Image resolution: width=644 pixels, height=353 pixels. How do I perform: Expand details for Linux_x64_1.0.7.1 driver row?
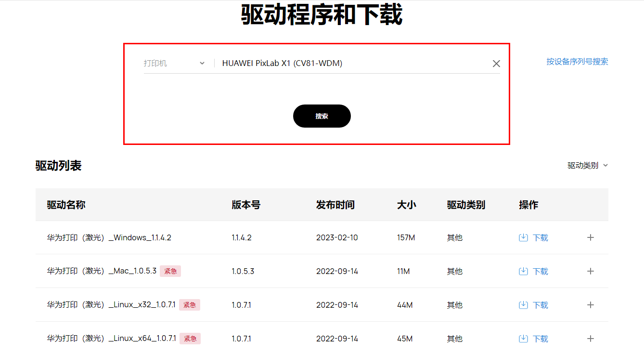[591, 339]
